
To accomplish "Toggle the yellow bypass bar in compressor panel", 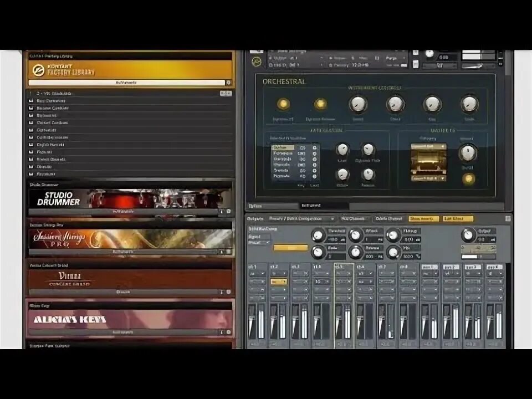I will click(291, 248).
